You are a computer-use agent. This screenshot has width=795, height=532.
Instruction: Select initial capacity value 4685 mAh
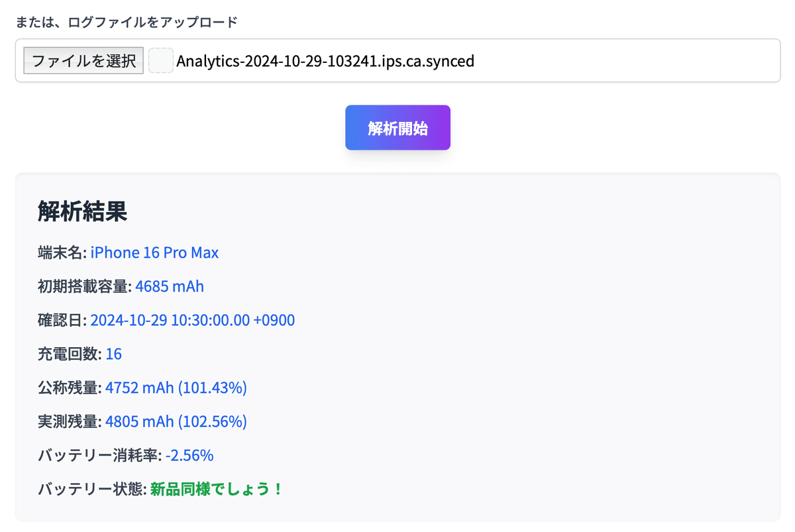(x=170, y=286)
